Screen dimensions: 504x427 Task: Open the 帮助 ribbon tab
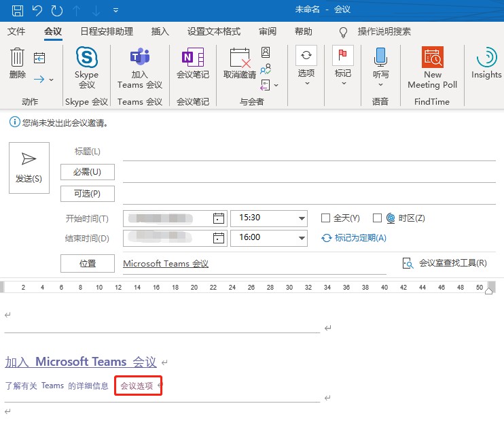[x=303, y=31]
